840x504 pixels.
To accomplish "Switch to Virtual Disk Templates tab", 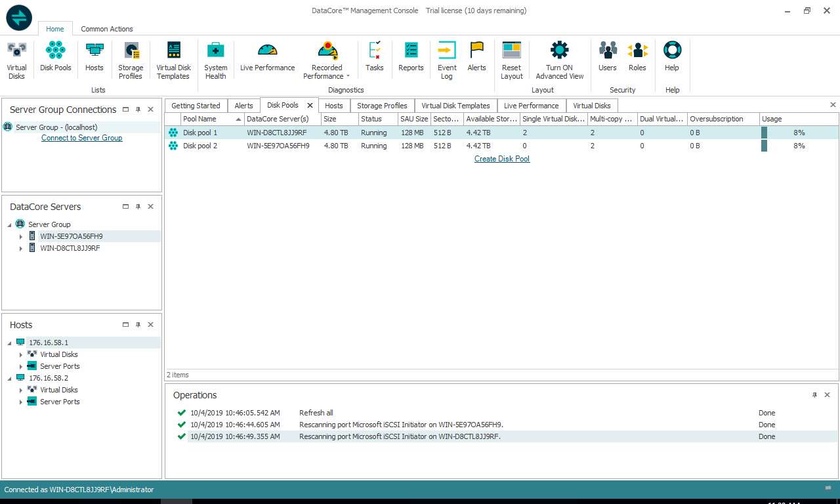I will 455,106.
